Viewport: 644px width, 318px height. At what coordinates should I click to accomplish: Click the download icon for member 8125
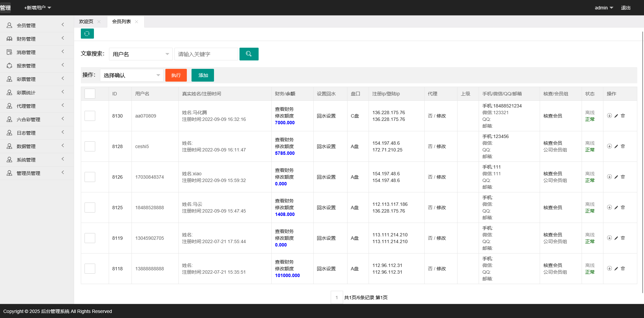click(x=609, y=208)
